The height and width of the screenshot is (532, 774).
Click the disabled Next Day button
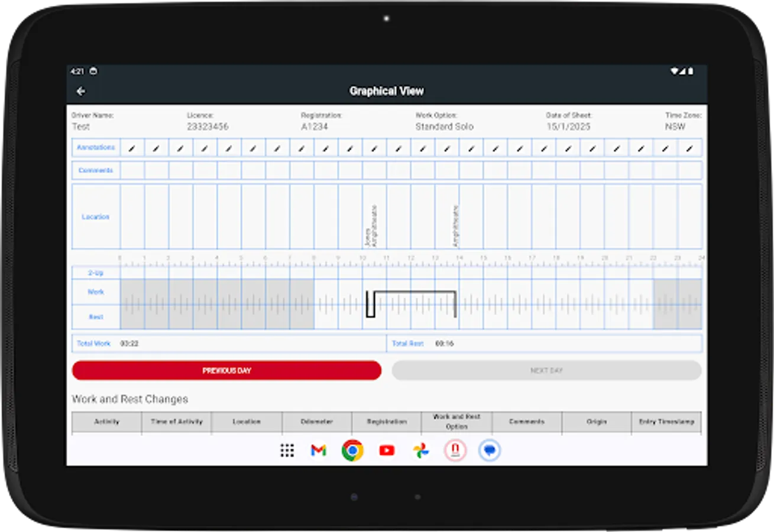click(x=547, y=370)
